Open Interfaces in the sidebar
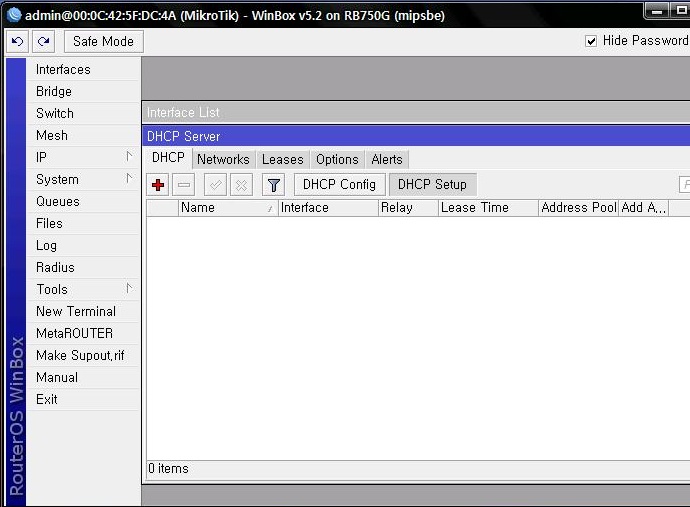Viewport: 690px width, 507px height. point(83,70)
